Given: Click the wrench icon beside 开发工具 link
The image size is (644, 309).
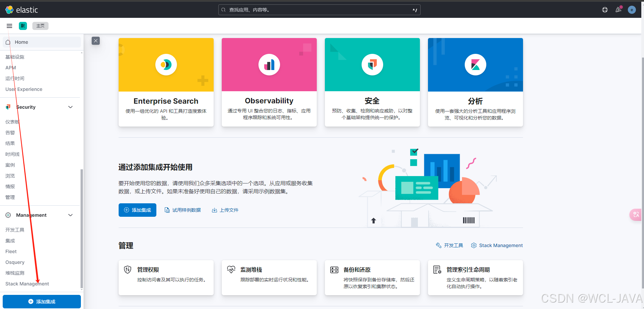Looking at the screenshot, I should (x=438, y=245).
